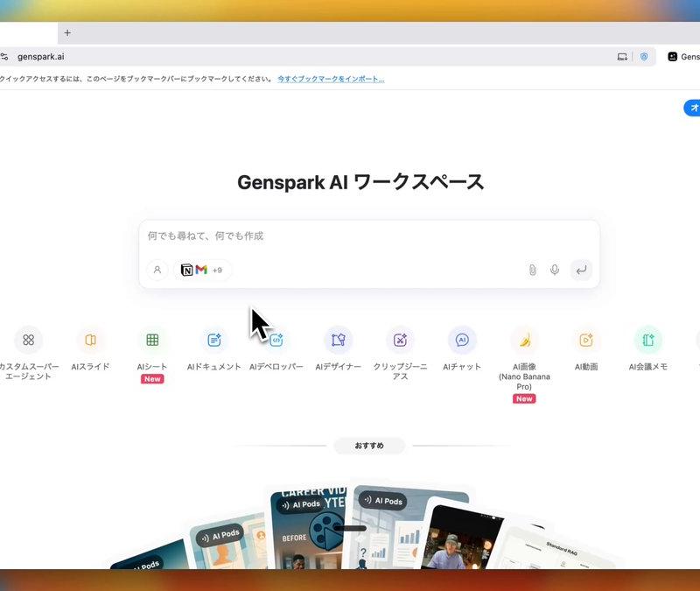The width and height of the screenshot is (700, 591).
Task: Open Gmail integration icon
Action: 201,270
